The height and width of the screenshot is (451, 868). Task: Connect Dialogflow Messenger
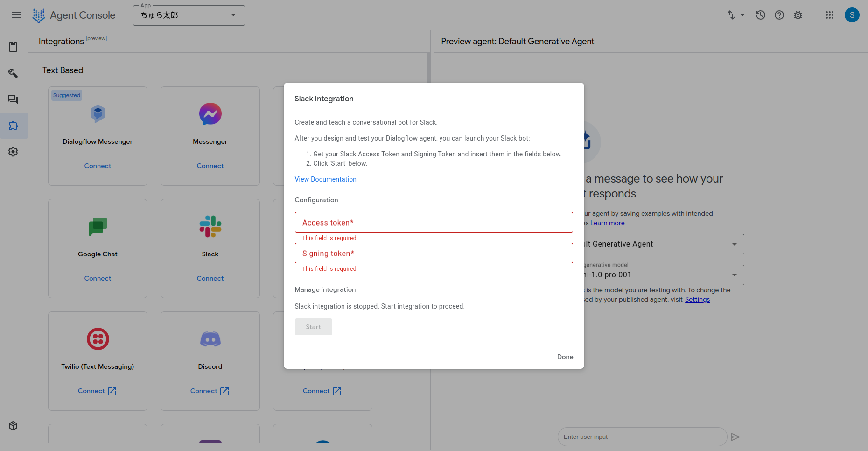coord(98,166)
